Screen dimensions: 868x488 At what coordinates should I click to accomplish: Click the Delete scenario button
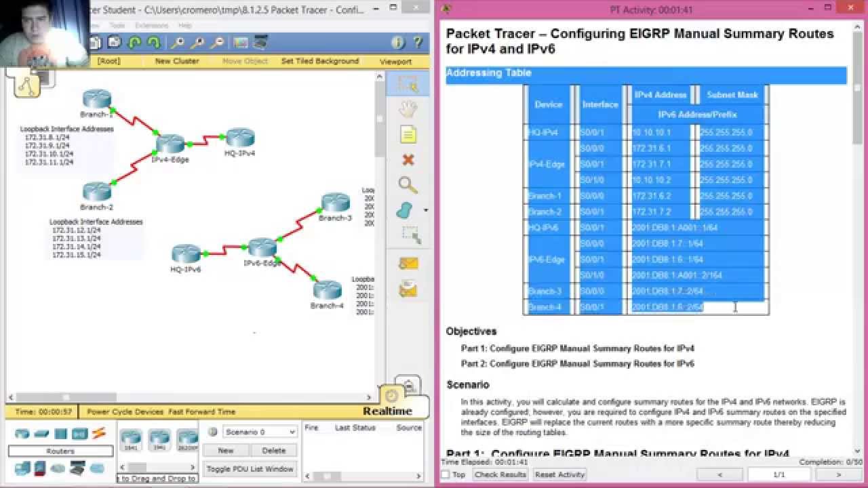[274, 450]
